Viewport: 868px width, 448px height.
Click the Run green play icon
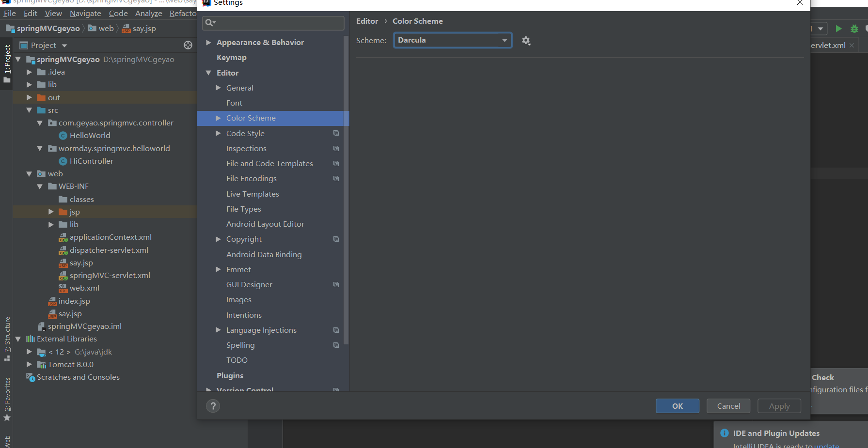838,29
